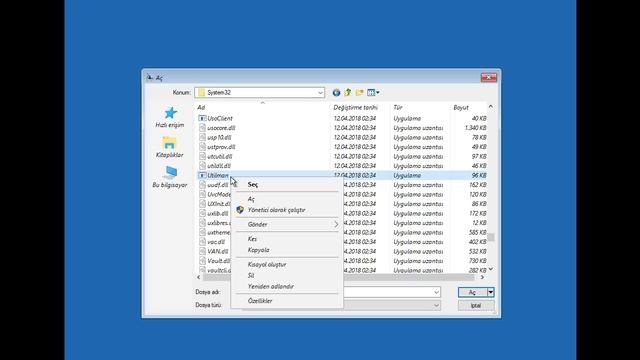The image size is (640, 360).
Task: Click the uxlib.dll file icon
Action: point(202,213)
